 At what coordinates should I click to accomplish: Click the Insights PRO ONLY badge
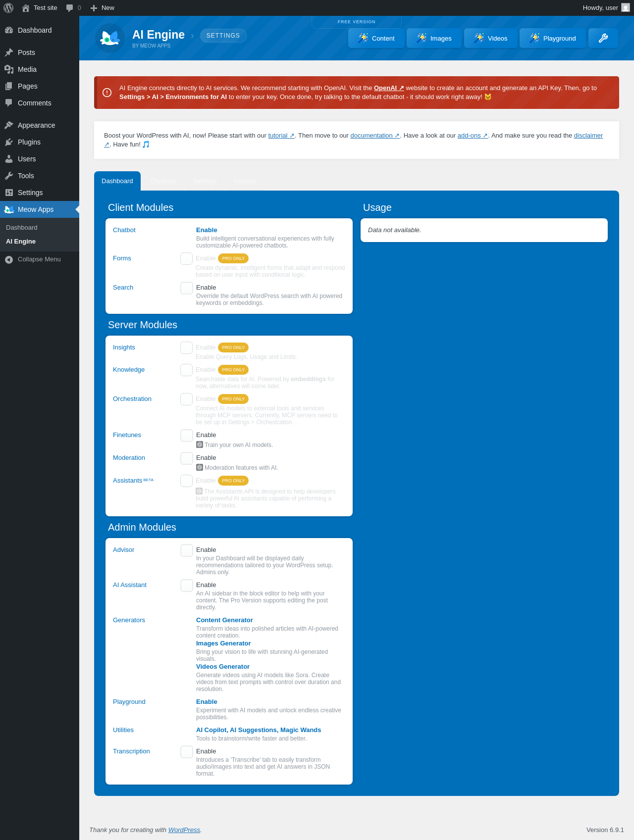point(233,347)
